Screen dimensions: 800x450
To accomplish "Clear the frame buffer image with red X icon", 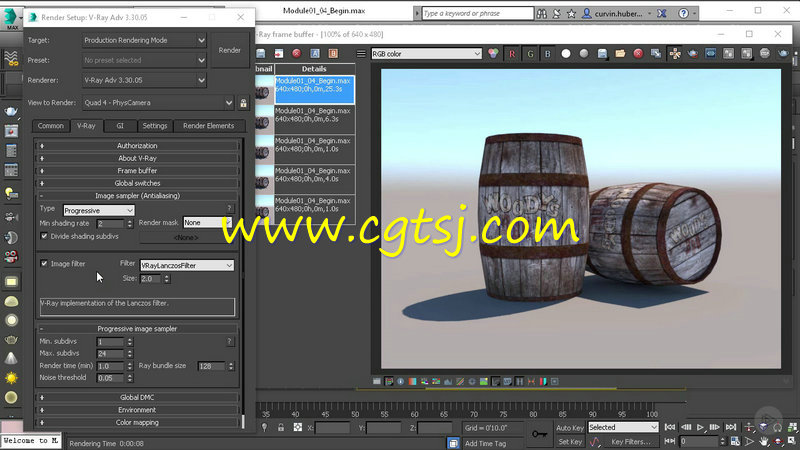I will pos(638,54).
